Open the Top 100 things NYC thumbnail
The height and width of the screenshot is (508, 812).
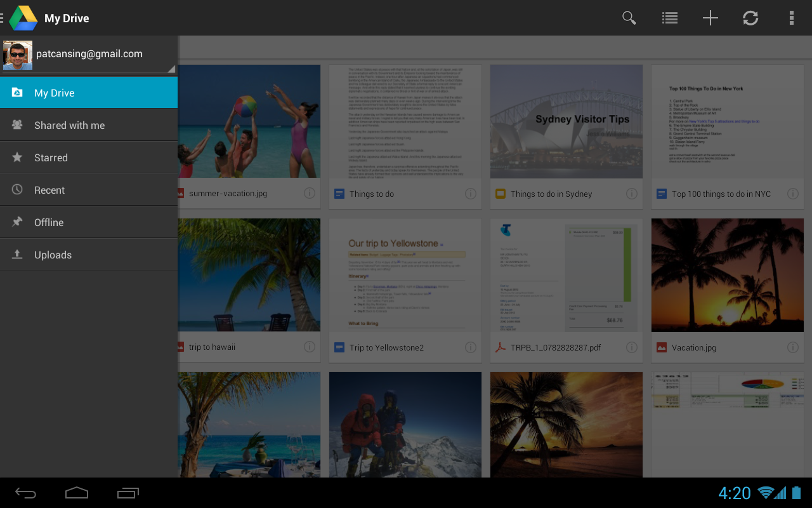click(728, 121)
